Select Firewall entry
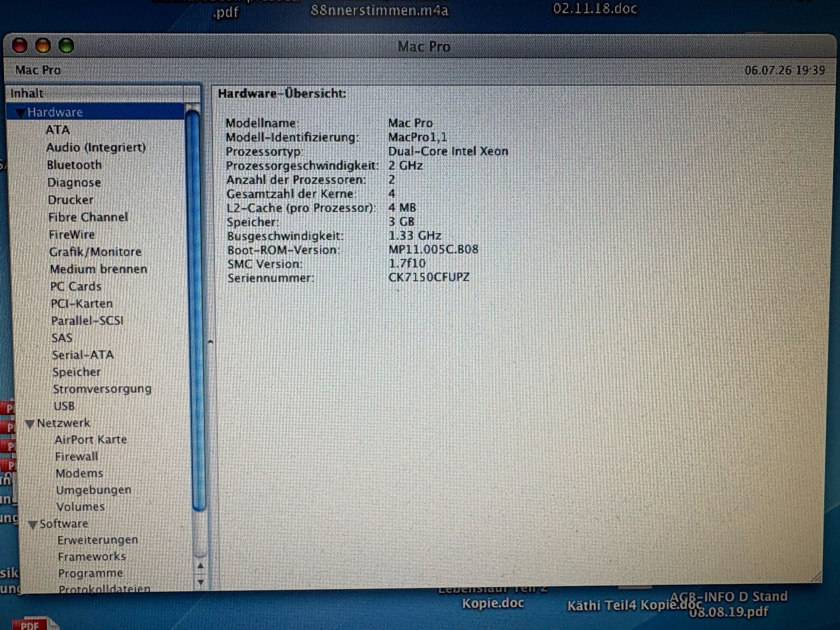 point(77,456)
